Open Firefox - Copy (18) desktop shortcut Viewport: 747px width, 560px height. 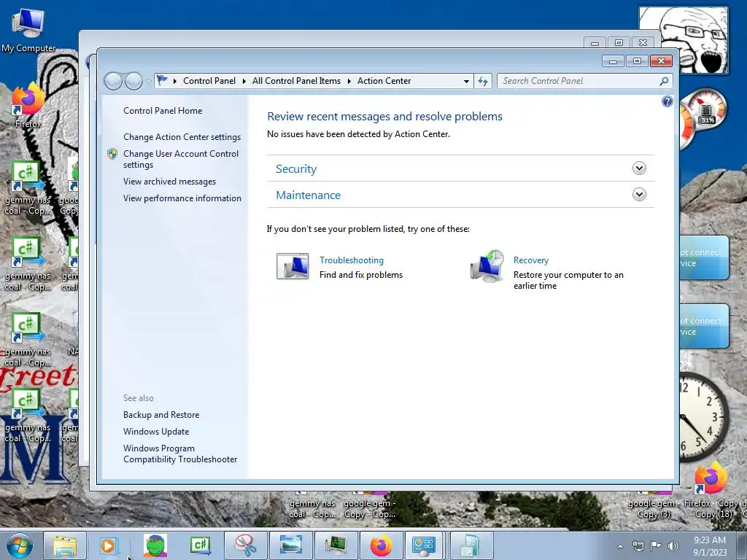point(711,491)
